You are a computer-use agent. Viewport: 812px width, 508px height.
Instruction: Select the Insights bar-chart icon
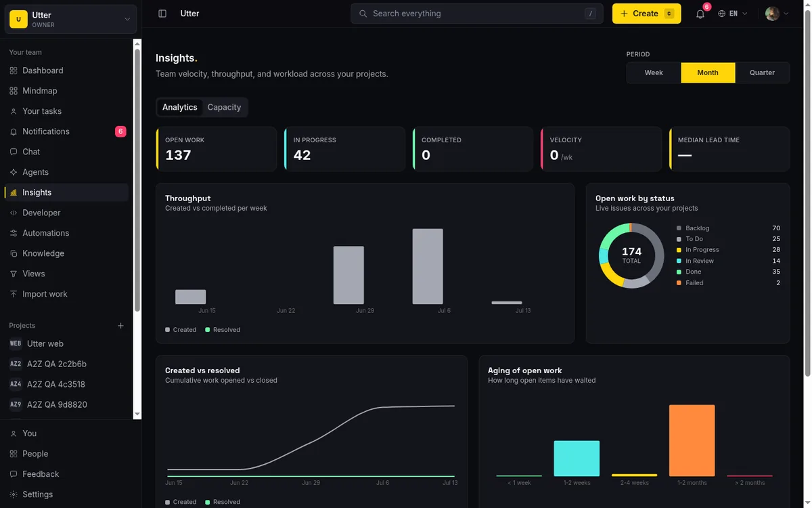[14, 192]
